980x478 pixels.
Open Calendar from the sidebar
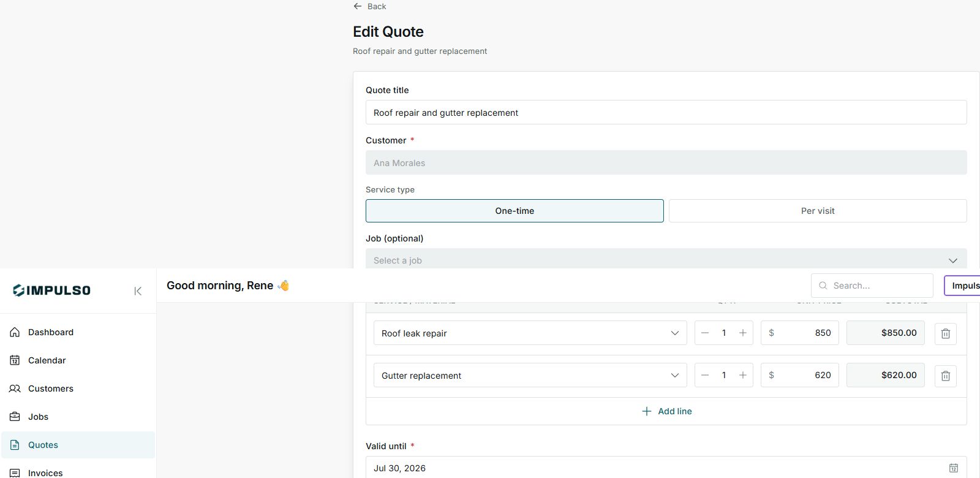point(78,360)
